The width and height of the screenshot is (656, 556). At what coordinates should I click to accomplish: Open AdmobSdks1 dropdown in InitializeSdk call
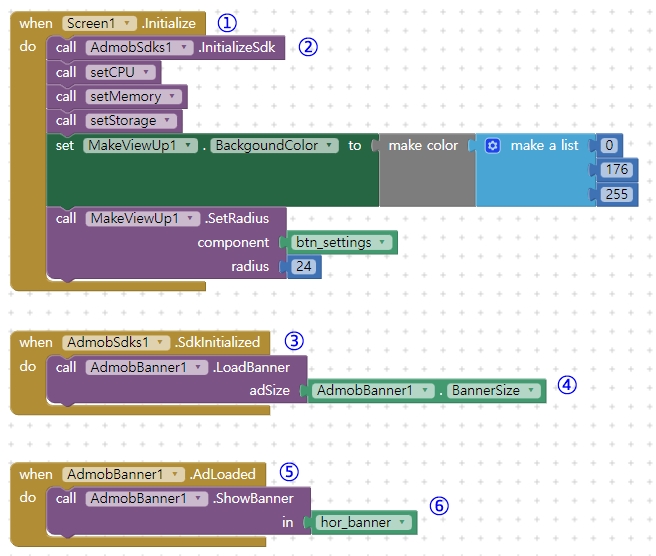point(139,47)
